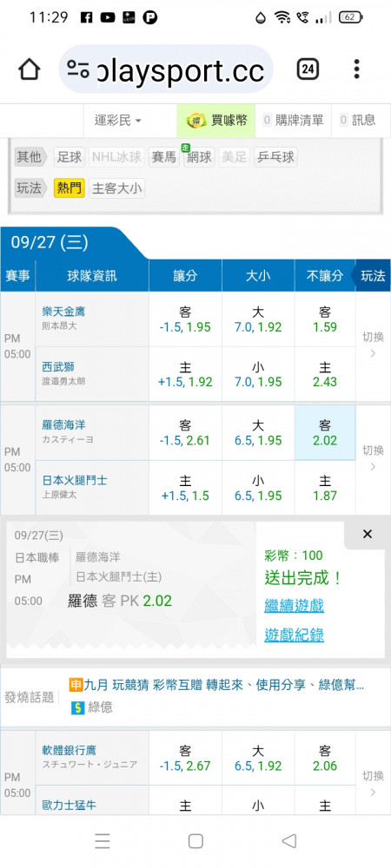The height and width of the screenshot is (868, 391).
Task: Open the browser tab switcher showing 24
Action: 308,69
